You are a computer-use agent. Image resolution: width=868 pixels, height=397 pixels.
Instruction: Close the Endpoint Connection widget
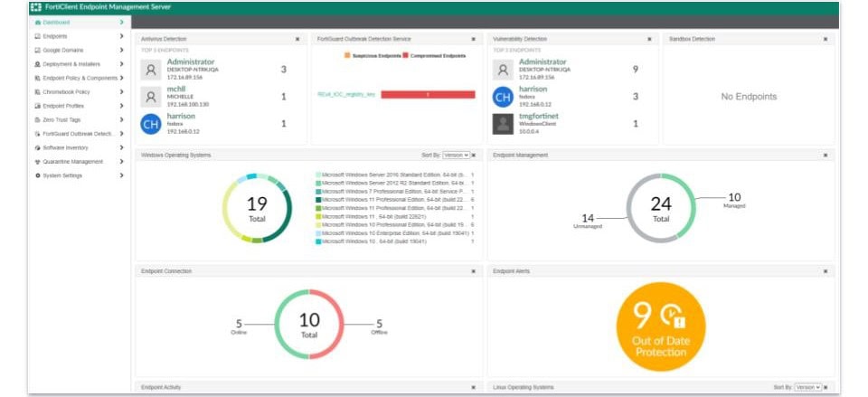click(473, 271)
